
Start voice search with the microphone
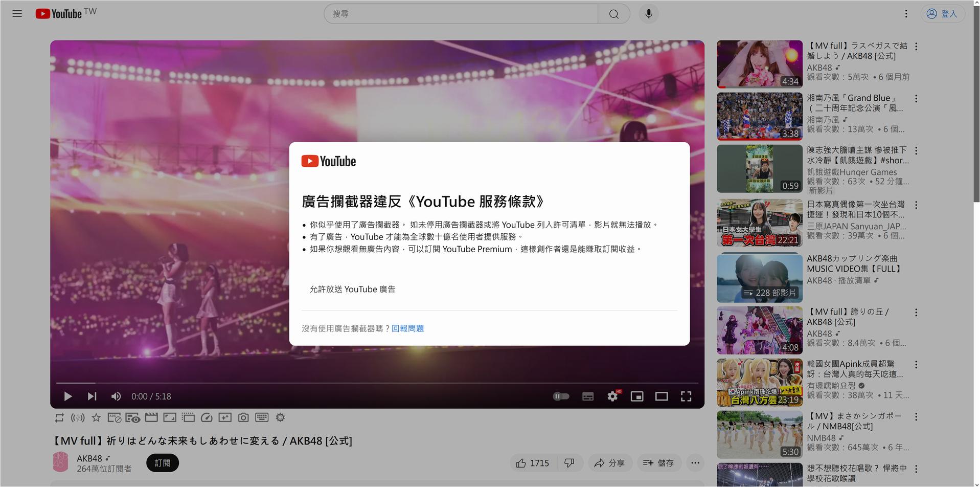click(648, 14)
